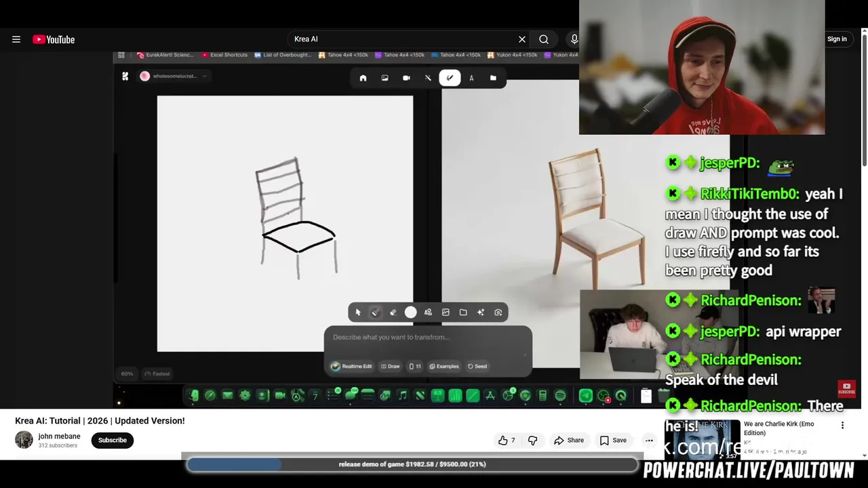Screen dimensions: 868x488
Task: Choose the eraser tool
Action: (x=393, y=312)
